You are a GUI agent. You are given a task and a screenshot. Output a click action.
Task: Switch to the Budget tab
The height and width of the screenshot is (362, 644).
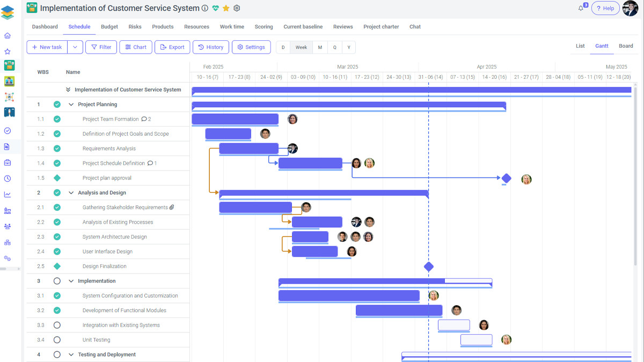coord(109,27)
